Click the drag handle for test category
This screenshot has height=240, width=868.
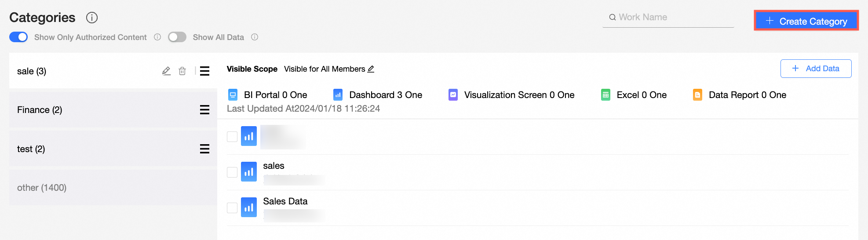[x=204, y=149]
